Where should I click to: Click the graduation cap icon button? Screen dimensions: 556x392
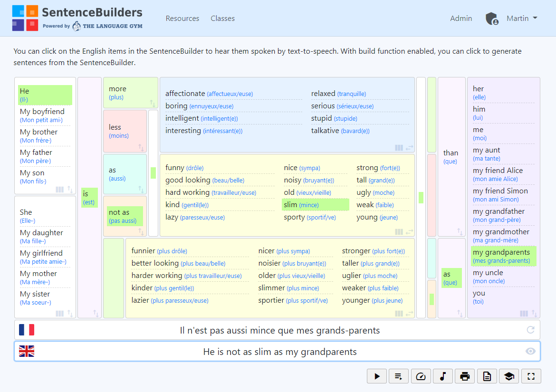pos(509,376)
